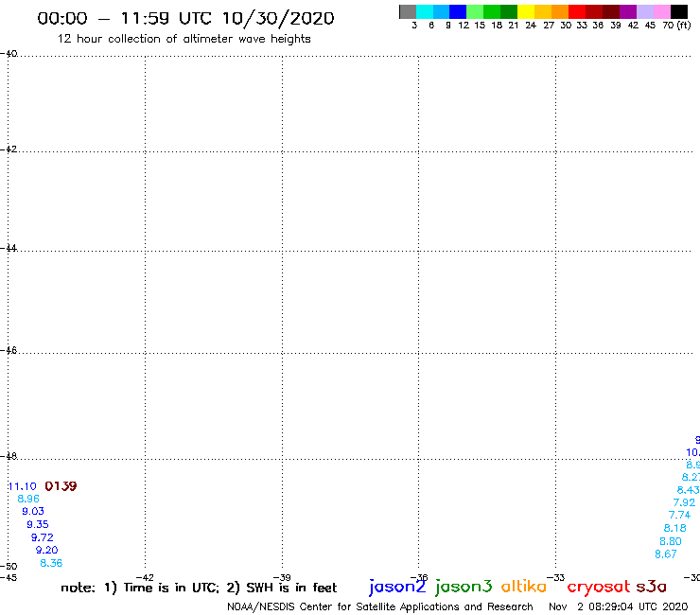This screenshot has width=700, height=615.
Task: Select the 8.18 wave height reading
Action: (675, 528)
